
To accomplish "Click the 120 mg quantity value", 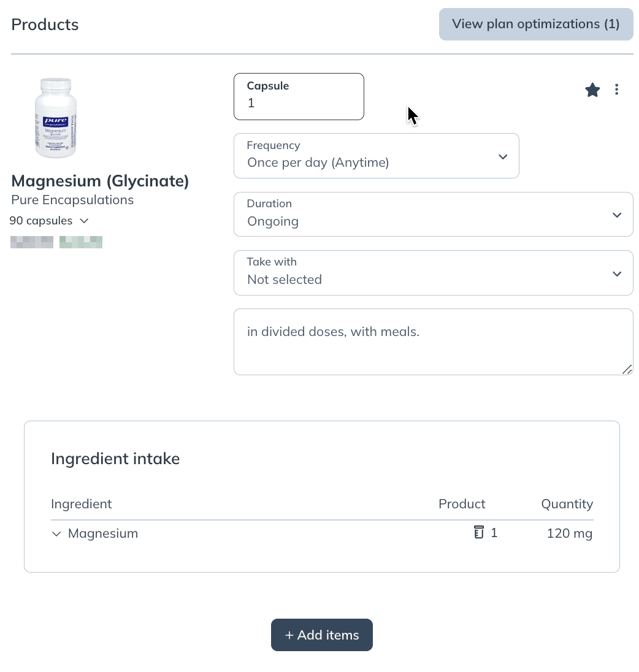I will click(570, 533).
